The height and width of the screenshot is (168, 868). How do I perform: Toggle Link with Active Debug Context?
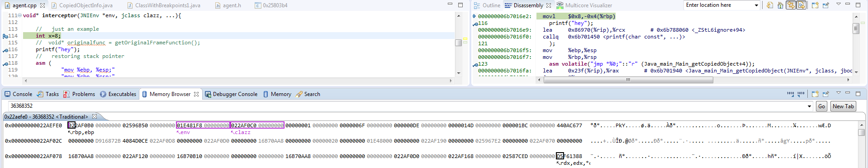coord(791,5)
